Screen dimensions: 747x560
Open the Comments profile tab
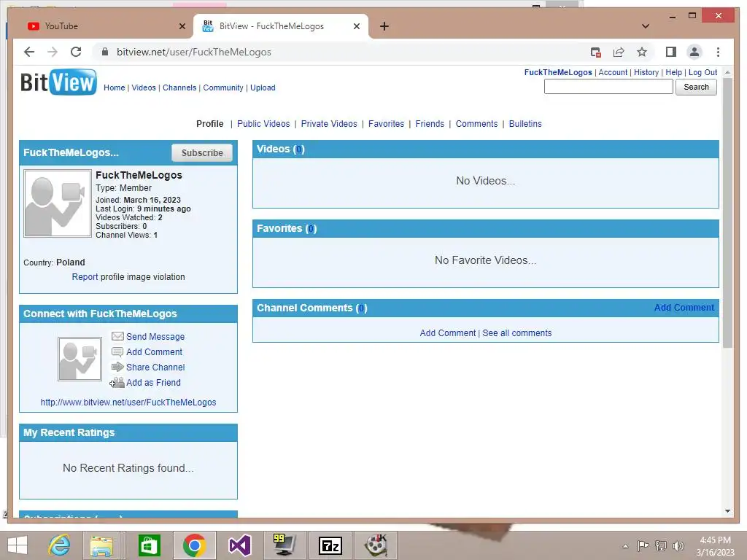[x=476, y=124]
